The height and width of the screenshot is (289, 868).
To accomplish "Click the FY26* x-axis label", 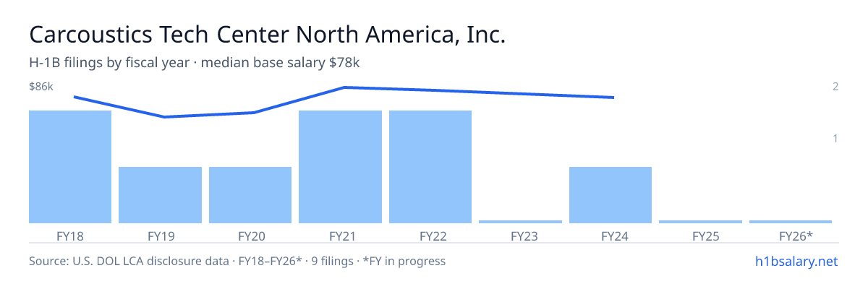I will pos(796,236).
